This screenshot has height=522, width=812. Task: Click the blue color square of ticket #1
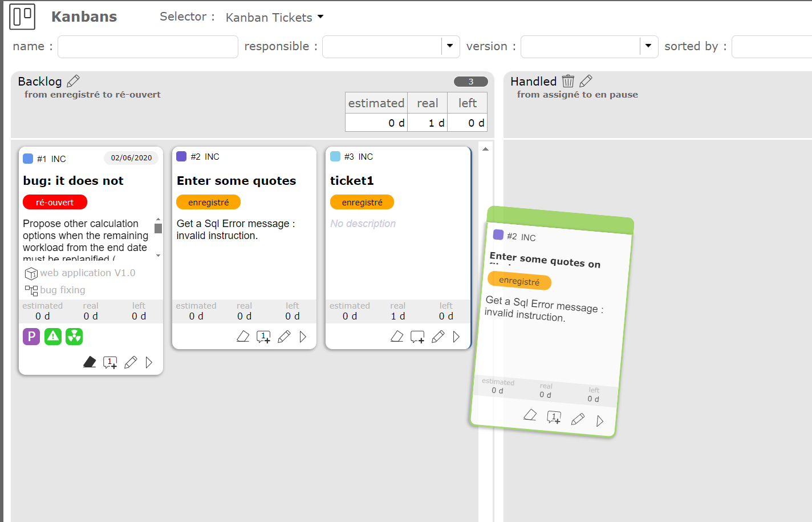(28, 159)
